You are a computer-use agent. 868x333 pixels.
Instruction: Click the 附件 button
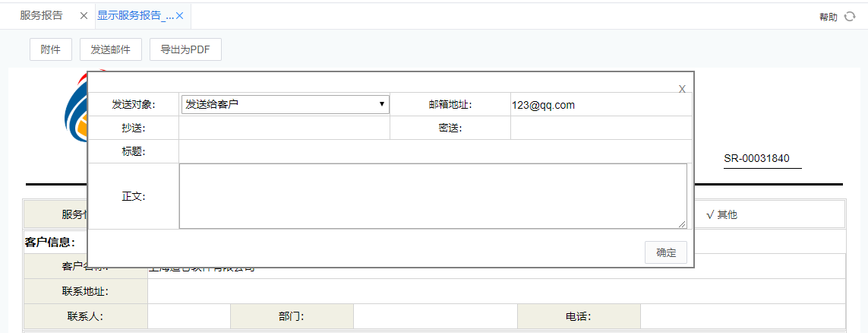(x=51, y=49)
